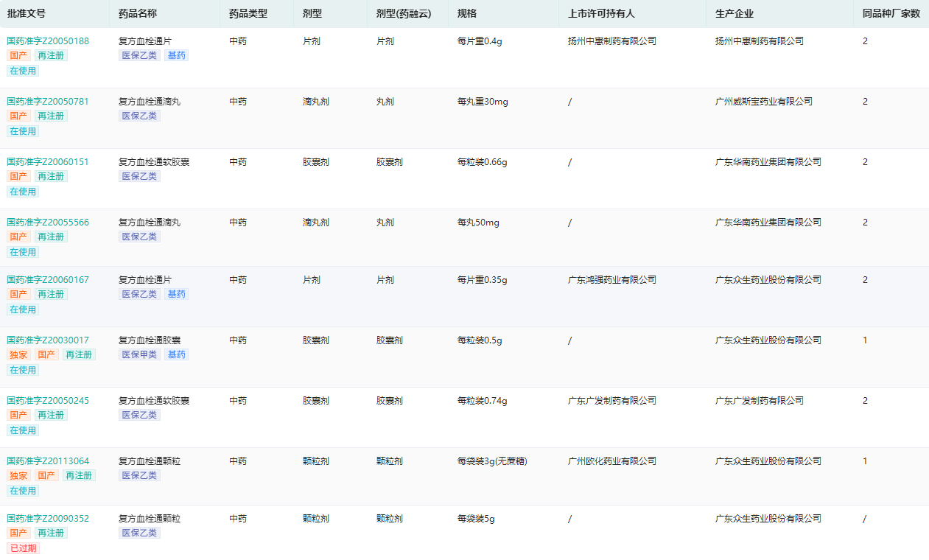Click spec 每粒装0.66g
The width and height of the screenshot is (929, 560).
click(483, 162)
